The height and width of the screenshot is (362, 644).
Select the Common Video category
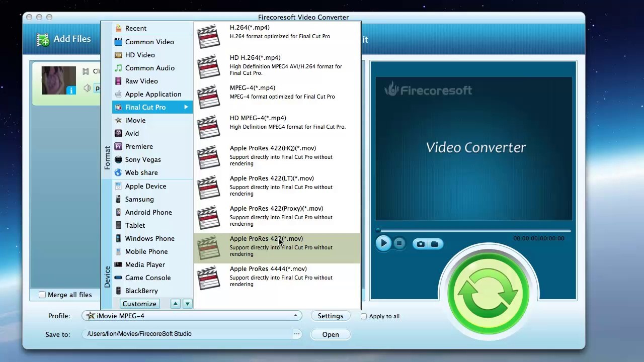(x=152, y=42)
